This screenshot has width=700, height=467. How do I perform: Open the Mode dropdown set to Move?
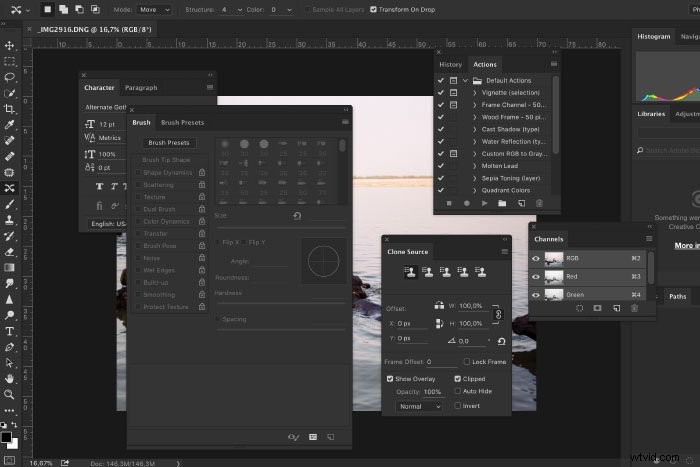click(154, 9)
